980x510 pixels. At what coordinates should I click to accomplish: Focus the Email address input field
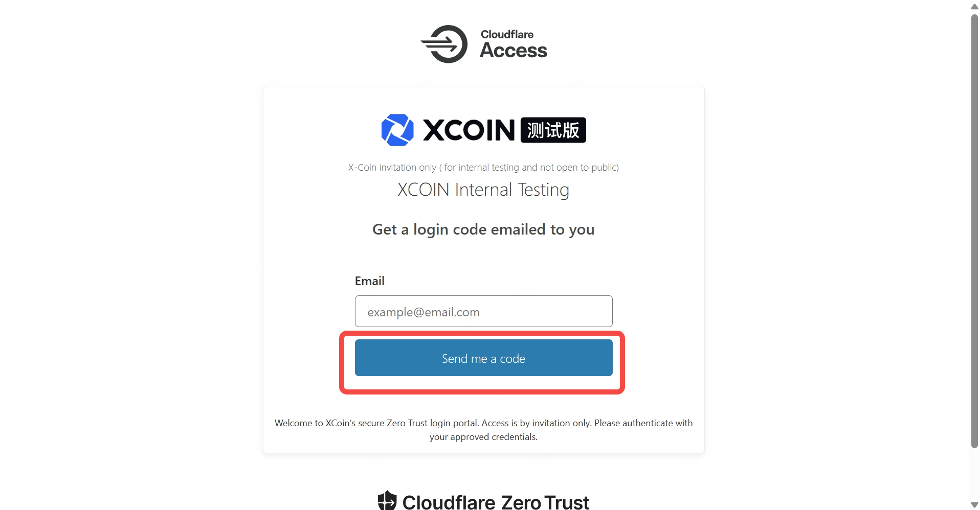[483, 311]
